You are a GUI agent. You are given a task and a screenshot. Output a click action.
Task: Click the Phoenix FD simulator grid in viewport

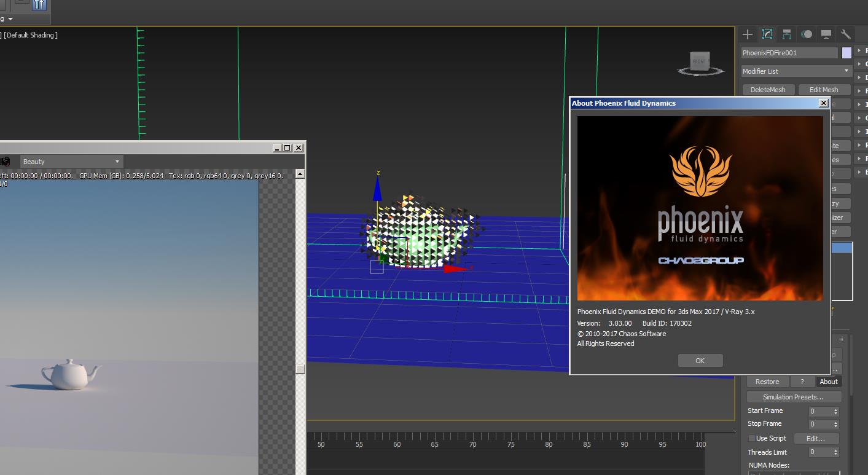coord(421,233)
